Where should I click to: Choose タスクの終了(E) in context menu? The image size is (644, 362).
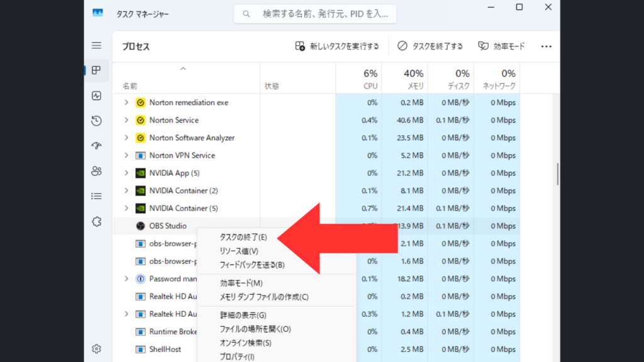pos(243,237)
